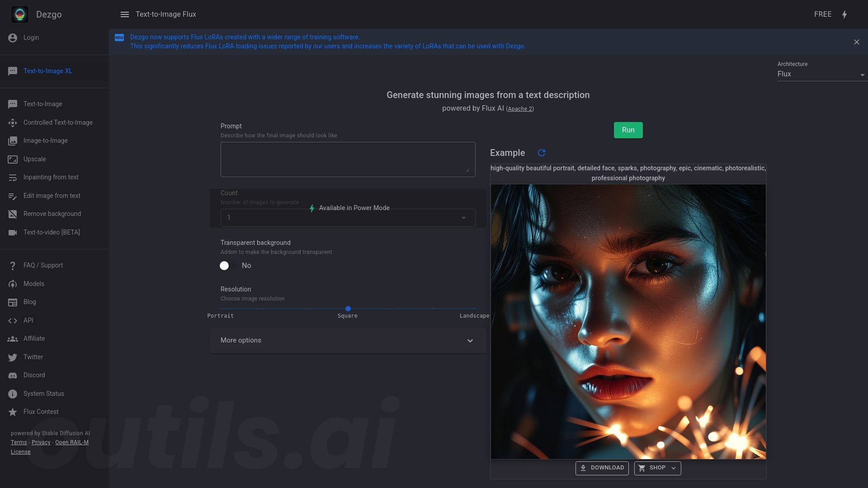Dismiss the Flux LoRA announcement banner
Screen dimensions: 868x488
(x=857, y=42)
